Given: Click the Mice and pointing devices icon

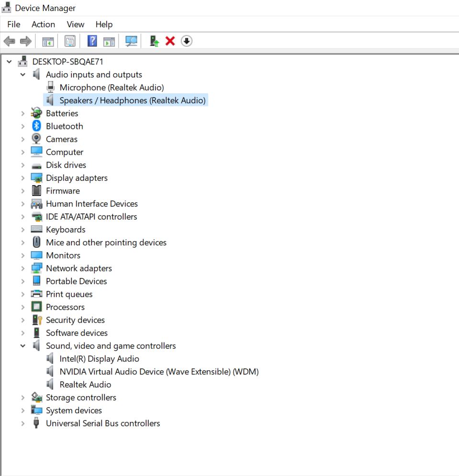Looking at the screenshot, I should coord(36,242).
